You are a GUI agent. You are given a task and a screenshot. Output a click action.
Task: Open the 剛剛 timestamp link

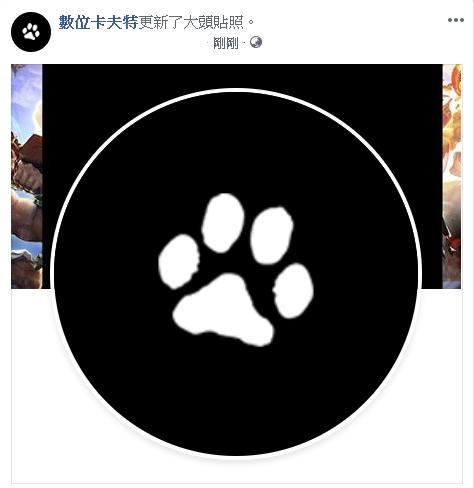[x=226, y=43]
